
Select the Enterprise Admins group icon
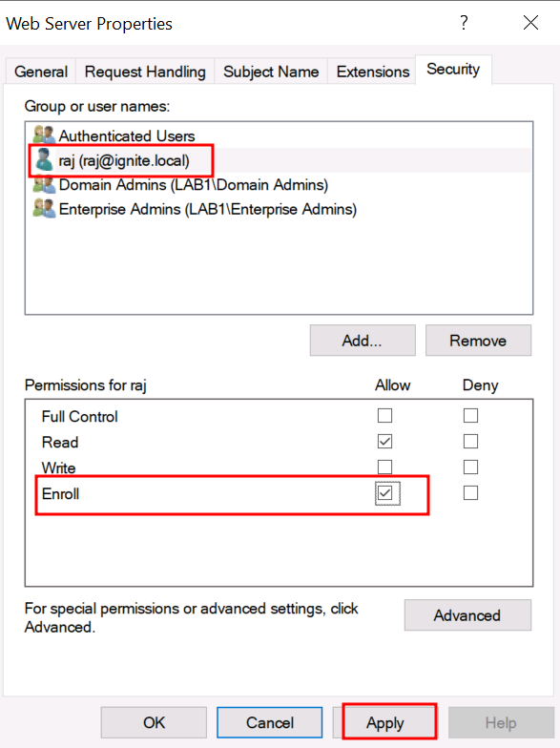coord(44,209)
